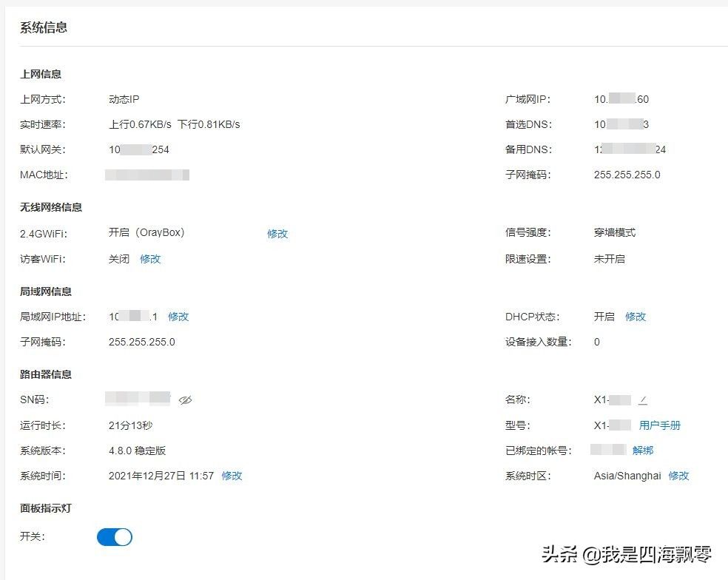728x580 pixels.
Task: Turn off the panel indicator light switch
Action: [115, 537]
